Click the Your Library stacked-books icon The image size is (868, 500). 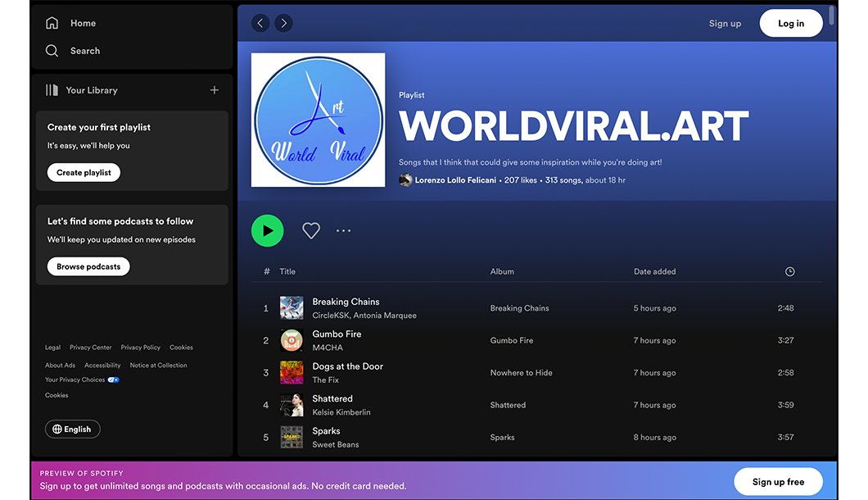[52, 90]
